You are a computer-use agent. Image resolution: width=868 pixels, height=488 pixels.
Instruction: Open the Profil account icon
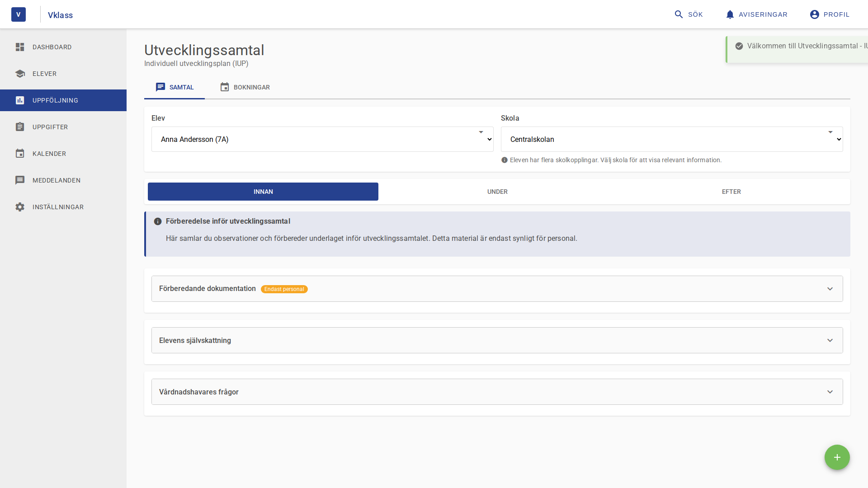pyautogui.click(x=813, y=14)
